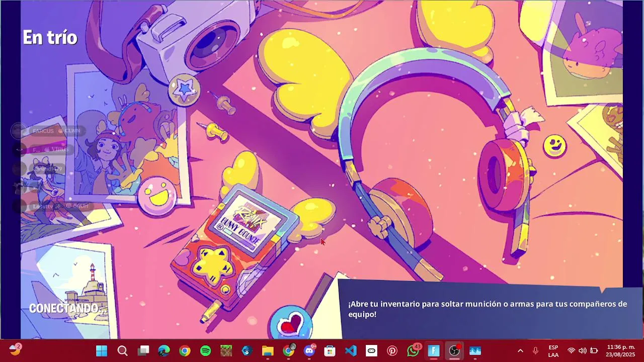Screen dimensions: 644x362
Task: Switch to OBS Studio on the taskbar
Action: (x=454, y=350)
